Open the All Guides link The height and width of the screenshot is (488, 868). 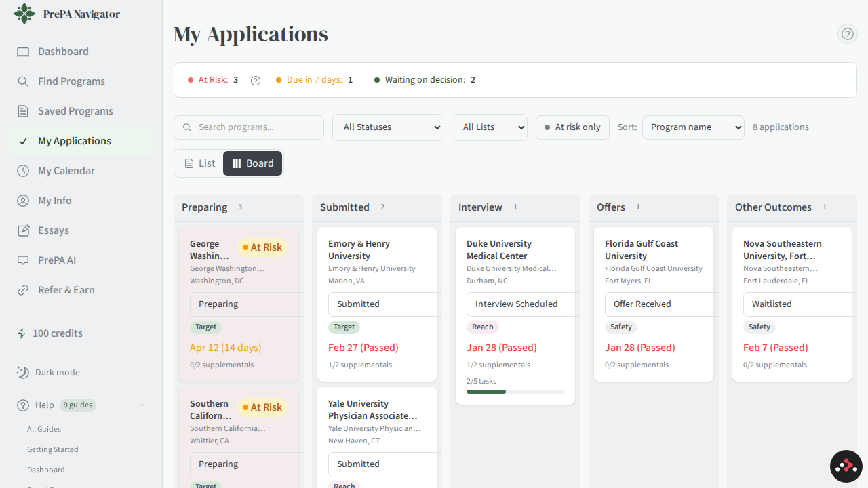[x=44, y=429]
